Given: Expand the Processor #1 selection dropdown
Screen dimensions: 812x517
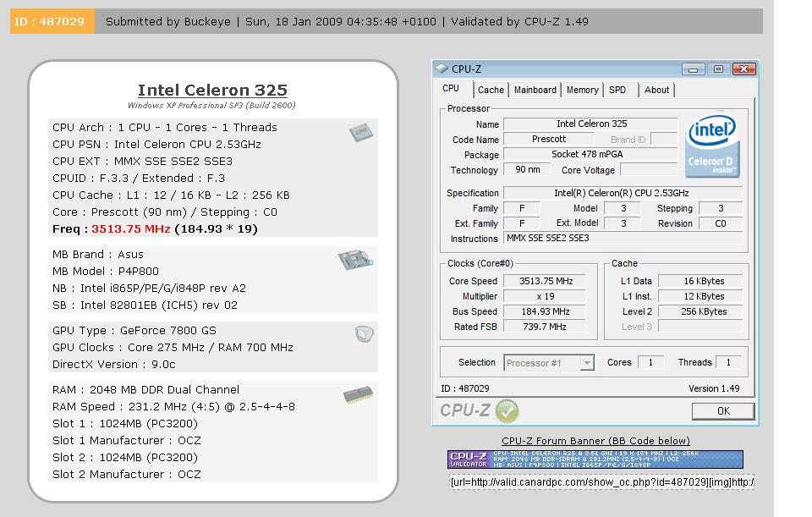Looking at the screenshot, I should tap(587, 363).
